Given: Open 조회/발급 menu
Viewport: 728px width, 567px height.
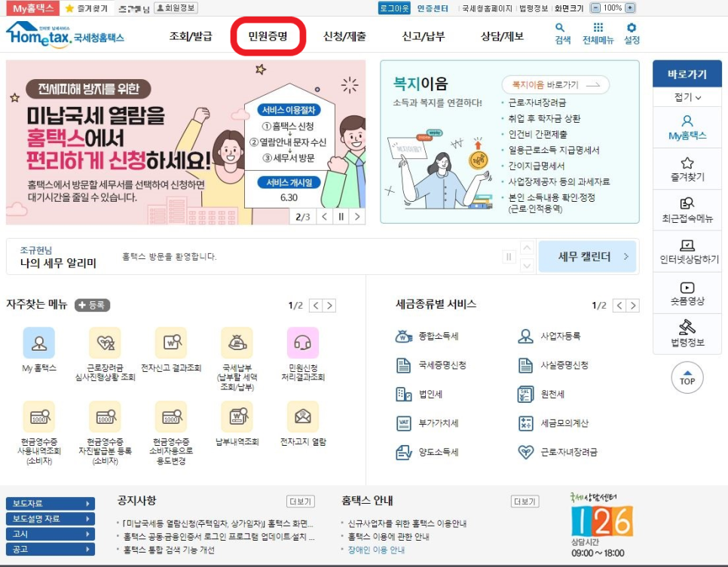Looking at the screenshot, I should (191, 35).
